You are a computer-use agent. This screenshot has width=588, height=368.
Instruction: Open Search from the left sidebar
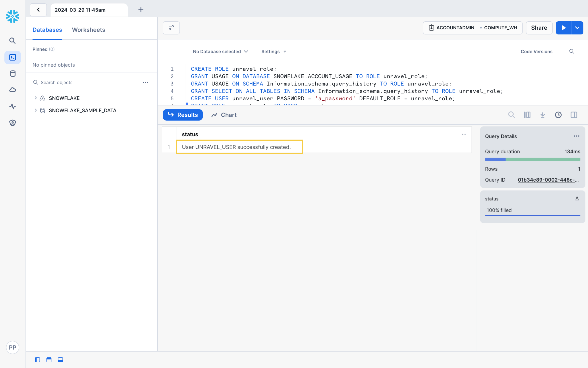pos(12,41)
